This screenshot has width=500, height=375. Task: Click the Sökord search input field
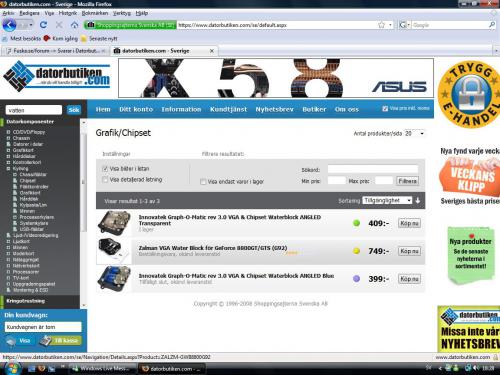click(x=373, y=169)
